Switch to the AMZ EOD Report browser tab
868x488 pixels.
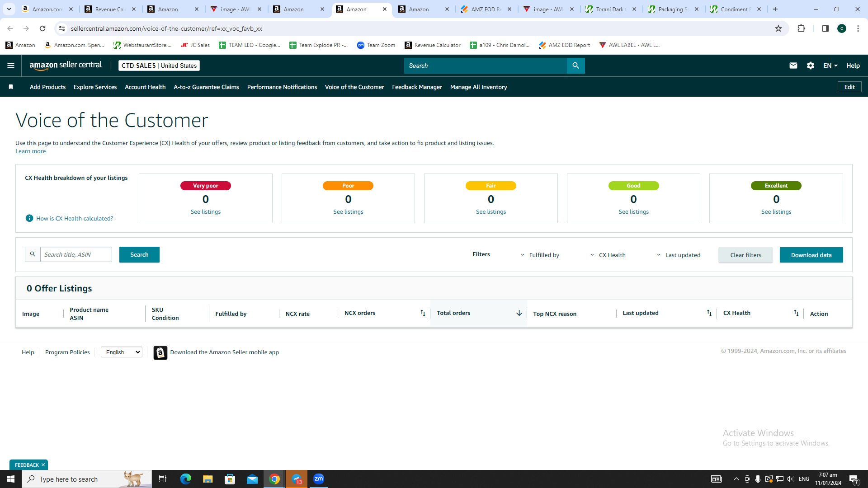[486, 9]
